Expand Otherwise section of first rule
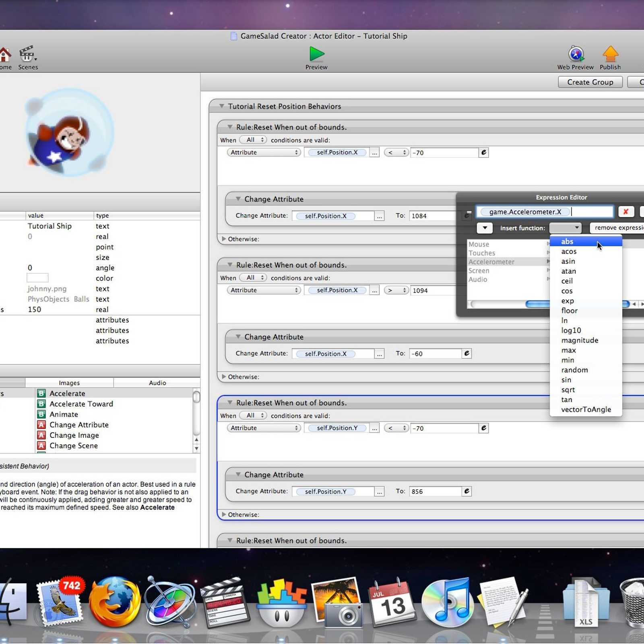The image size is (644, 644). pos(224,239)
